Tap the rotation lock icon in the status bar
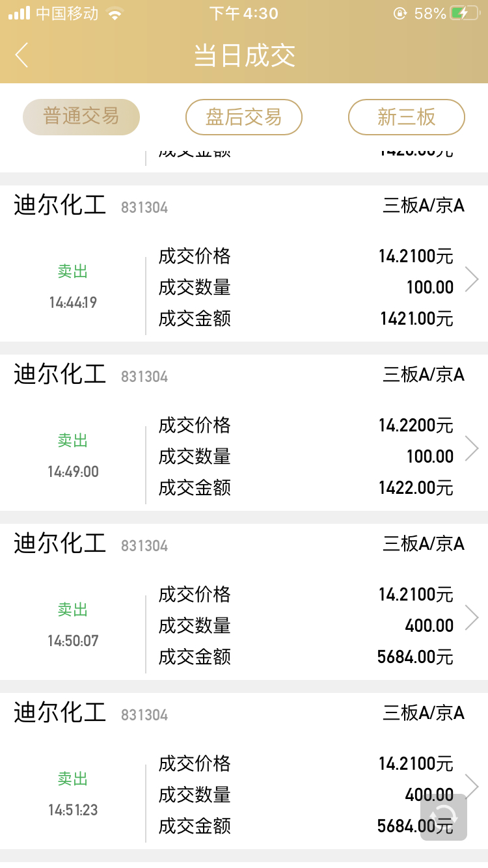The height and width of the screenshot is (868, 488). click(400, 13)
